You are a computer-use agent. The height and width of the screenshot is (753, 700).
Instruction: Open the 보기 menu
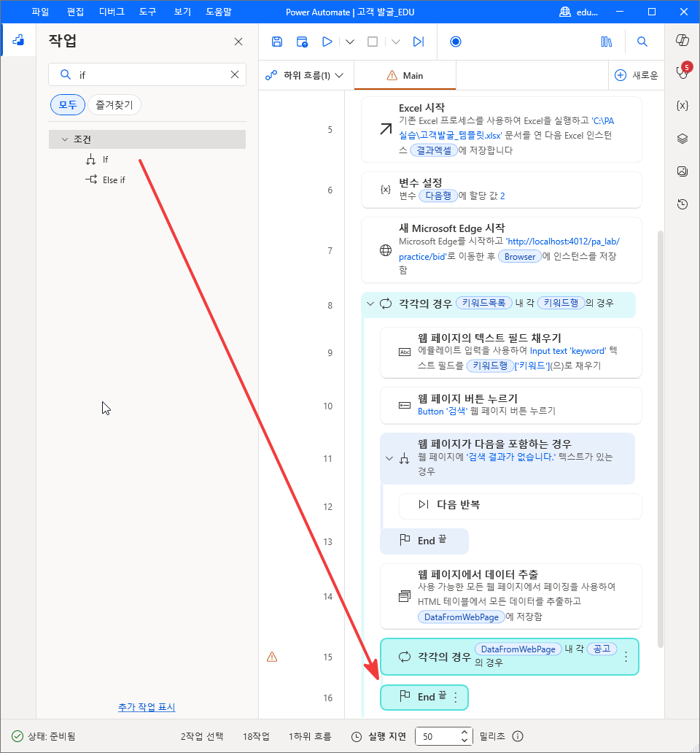pos(182,12)
